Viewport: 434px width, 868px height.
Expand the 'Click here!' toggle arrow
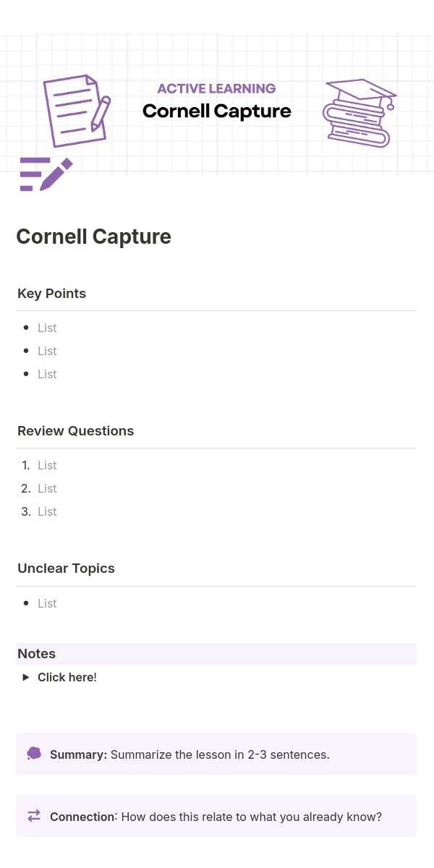click(x=26, y=678)
